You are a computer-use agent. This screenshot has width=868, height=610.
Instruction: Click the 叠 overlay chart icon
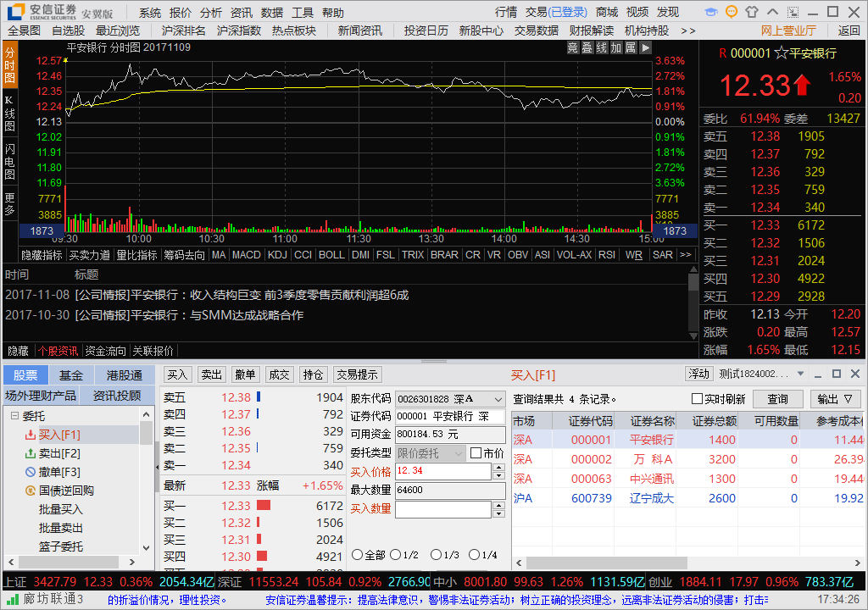(587, 48)
